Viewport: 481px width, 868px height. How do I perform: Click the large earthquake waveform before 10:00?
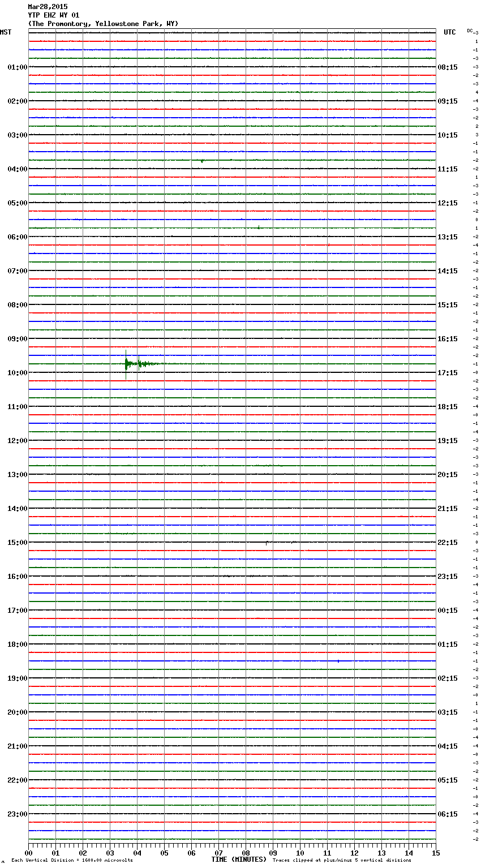[127, 364]
